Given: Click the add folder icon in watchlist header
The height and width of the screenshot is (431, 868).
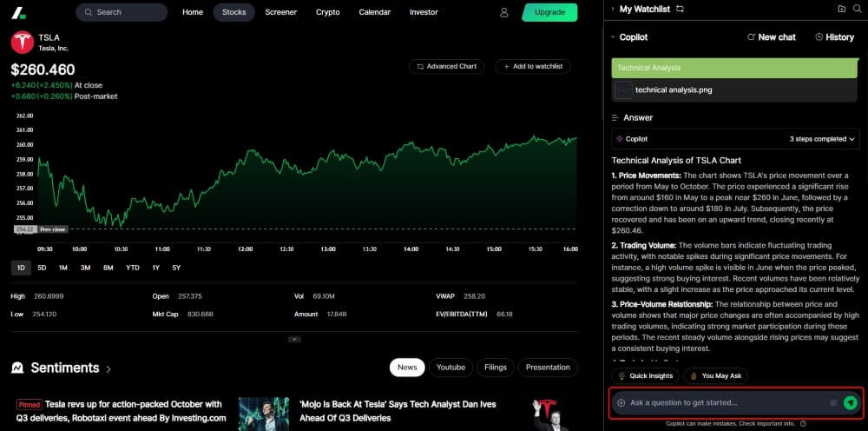Looking at the screenshot, I should [841, 9].
